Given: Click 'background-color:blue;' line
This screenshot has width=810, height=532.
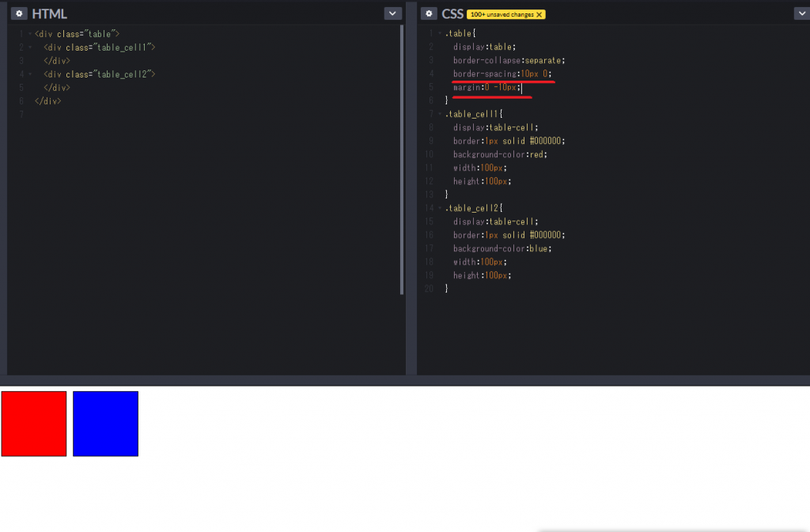Looking at the screenshot, I should (x=502, y=248).
